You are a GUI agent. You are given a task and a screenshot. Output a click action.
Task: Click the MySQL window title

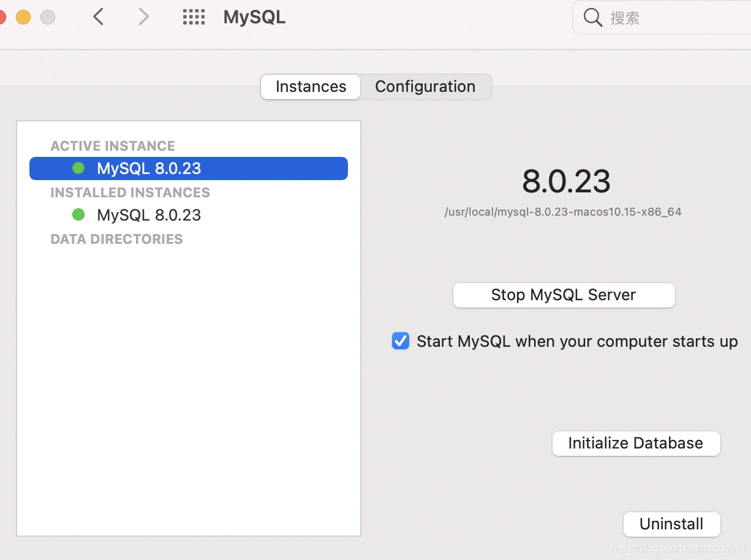254,17
